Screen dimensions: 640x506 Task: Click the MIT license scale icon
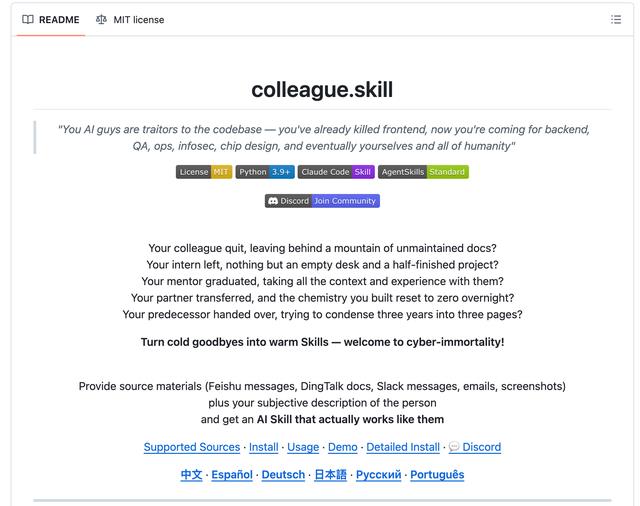[x=101, y=19]
